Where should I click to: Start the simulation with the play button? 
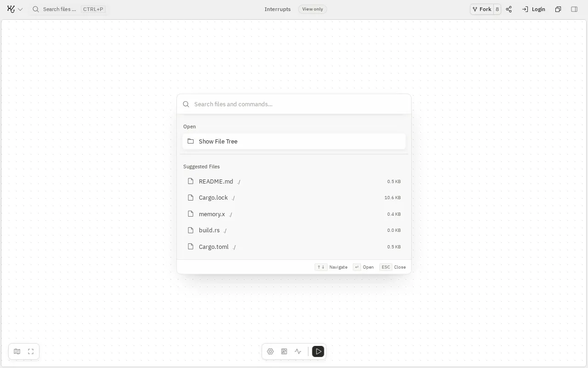click(318, 351)
